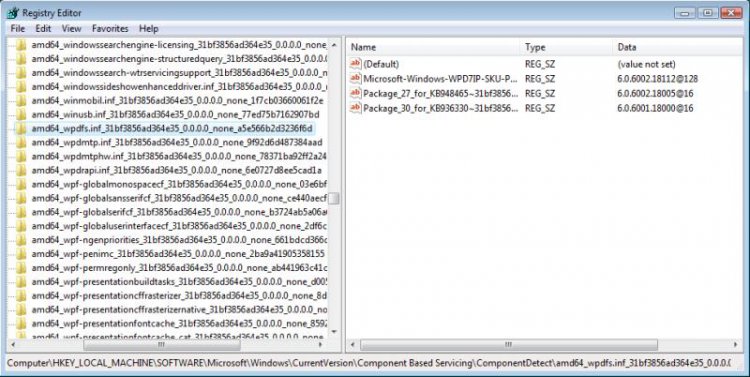Click data cell 6.0.6002.18112@128
Image resolution: width=750 pixels, height=377 pixels.
pyautogui.click(x=658, y=78)
